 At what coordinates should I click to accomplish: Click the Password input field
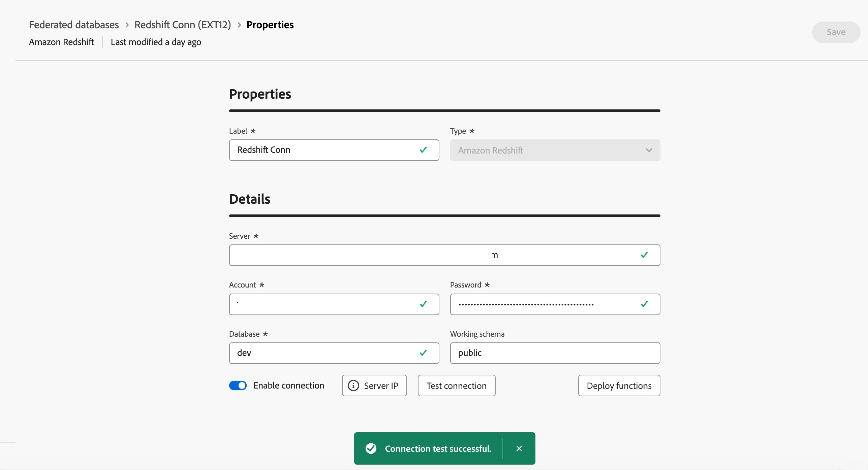tap(555, 304)
